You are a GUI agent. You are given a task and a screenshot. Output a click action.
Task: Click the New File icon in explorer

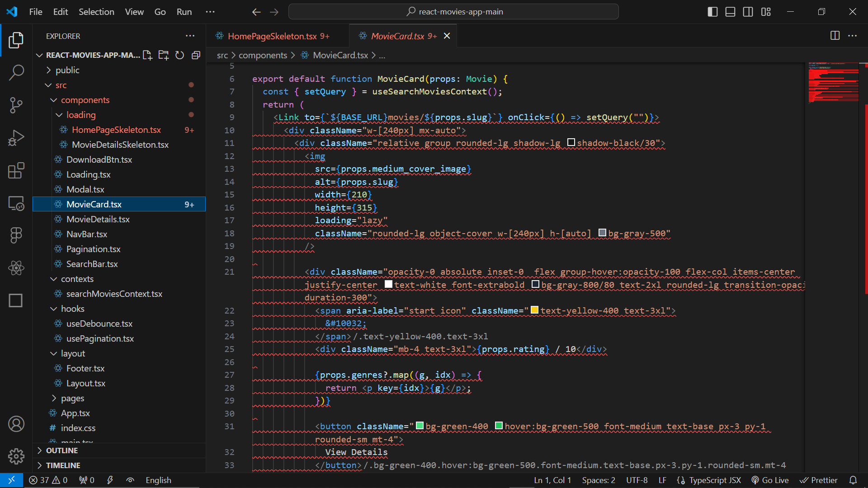(x=147, y=55)
